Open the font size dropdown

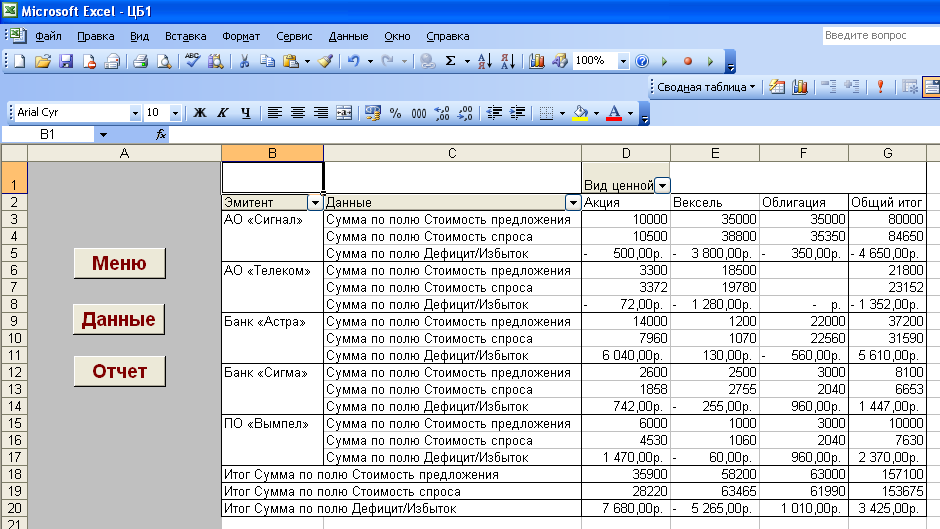[x=175, y=113]
